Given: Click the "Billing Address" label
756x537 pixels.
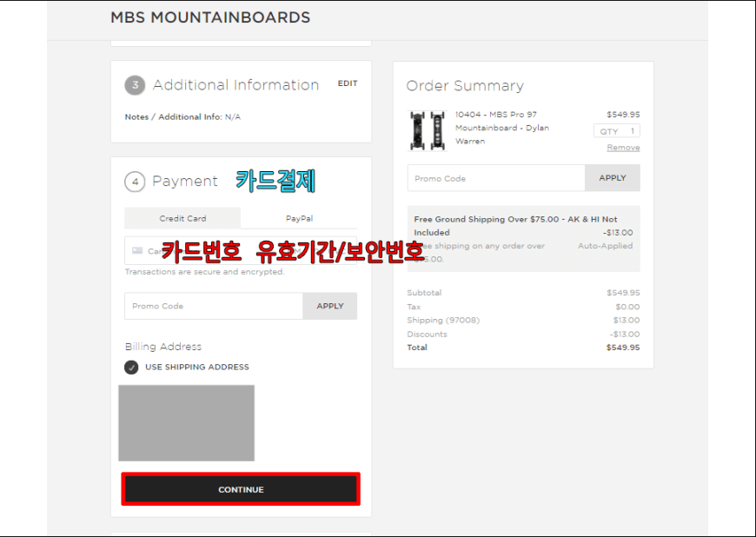Looking at the screenshot, I should point(163,347).
